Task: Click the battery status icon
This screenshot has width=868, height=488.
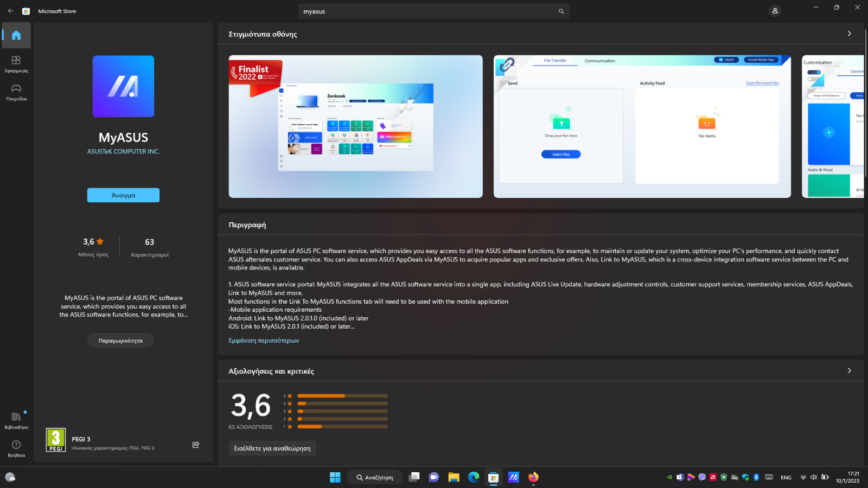Action: coord(825,477)
